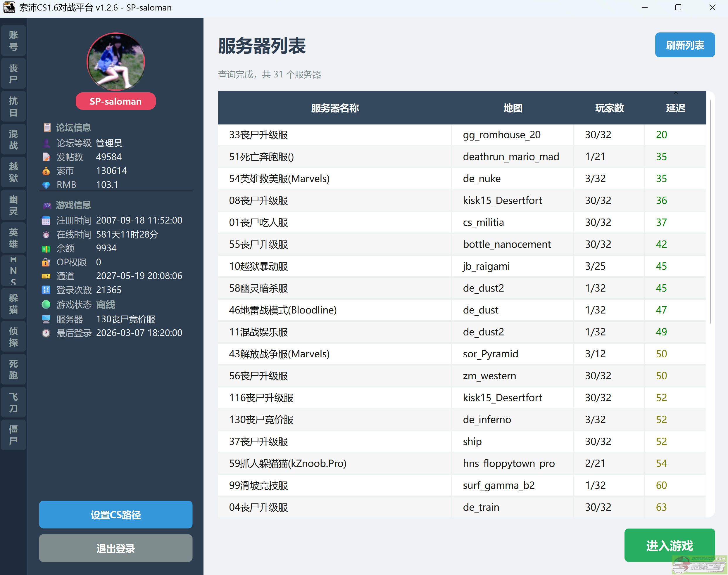Click the 论坛信息 notepad icon

pyautogui.click(x=47, y=128)
